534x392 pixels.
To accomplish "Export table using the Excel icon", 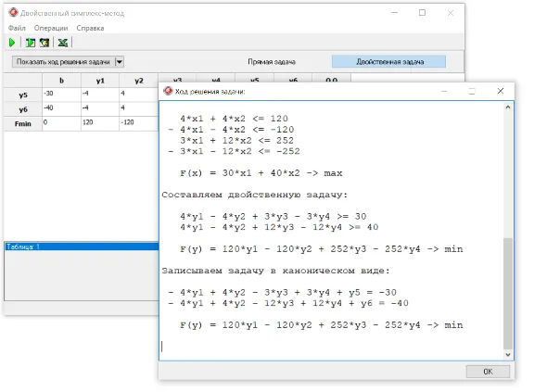I will click(x=63, y=43).
